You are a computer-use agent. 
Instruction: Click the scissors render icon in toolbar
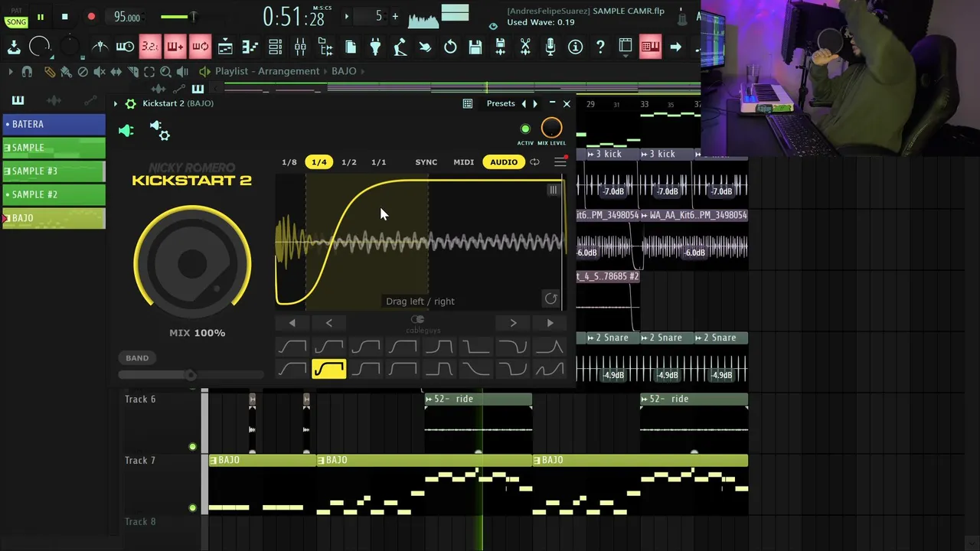525,47
